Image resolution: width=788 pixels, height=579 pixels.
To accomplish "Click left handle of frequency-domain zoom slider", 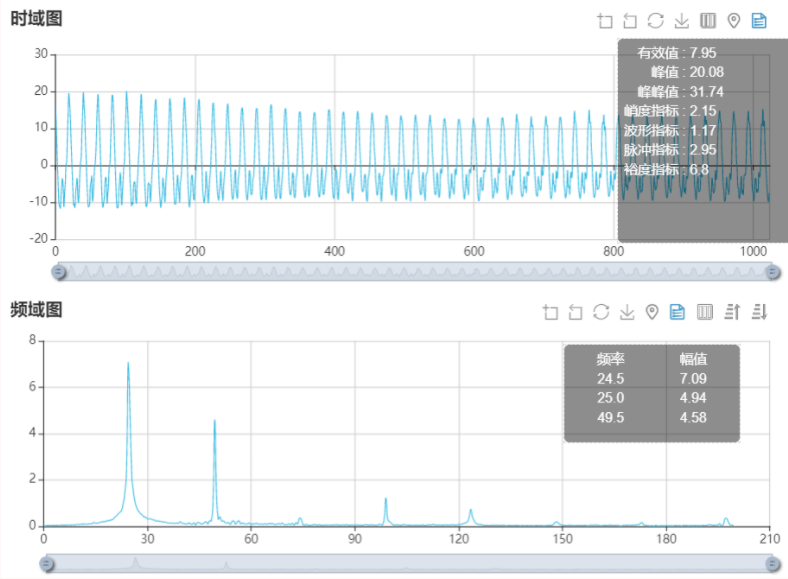I will 47,564.
